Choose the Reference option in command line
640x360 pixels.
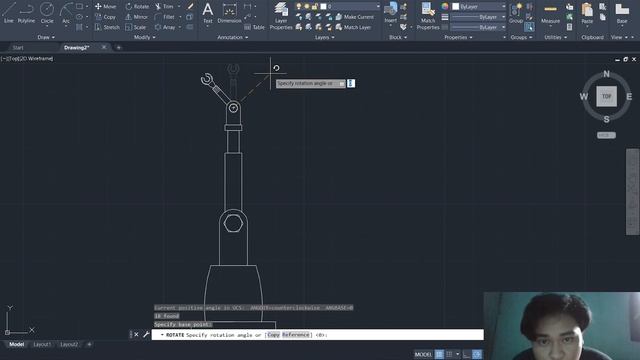click(296, 335)
